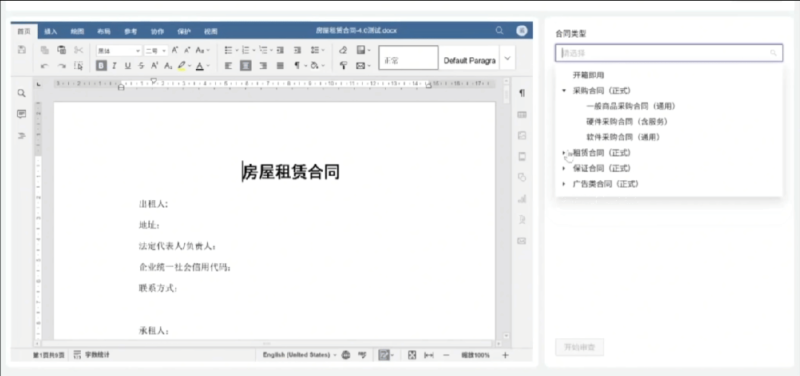Screen dimensions: 800x376
Task: Expand the 租赁合同（正式）tree node
Action: click(x=564, y=153)
